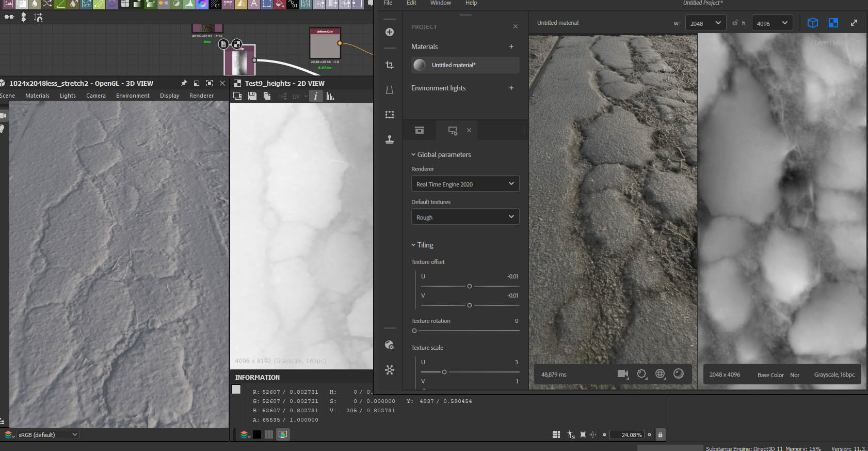Adjust the Texture scale U slider handle
The width and height of the screenshot is (868, 451).
point(444,372)
